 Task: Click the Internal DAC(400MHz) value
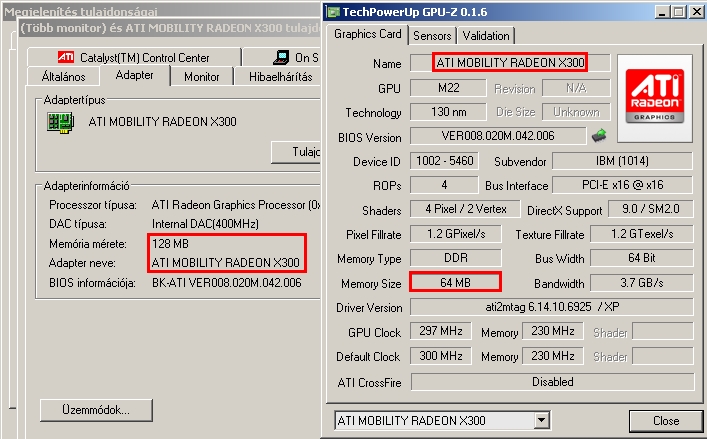[x=205, y=224]
